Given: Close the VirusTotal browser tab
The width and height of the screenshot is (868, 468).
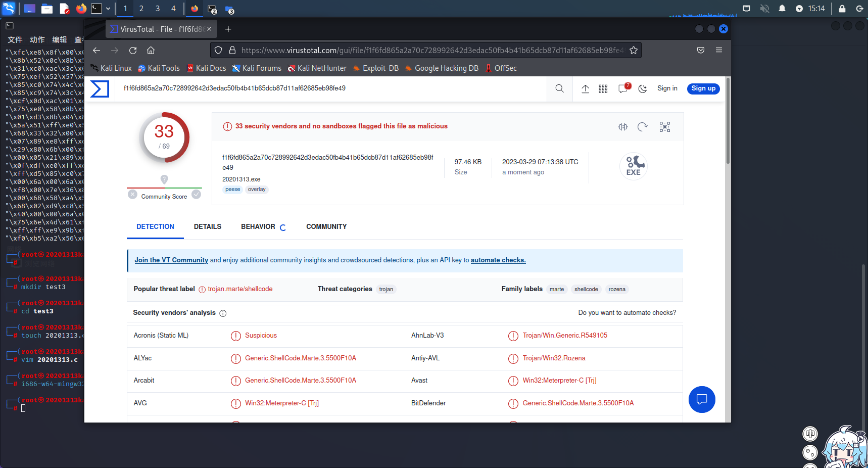Looking at the screenshot, I should point(209,29).
